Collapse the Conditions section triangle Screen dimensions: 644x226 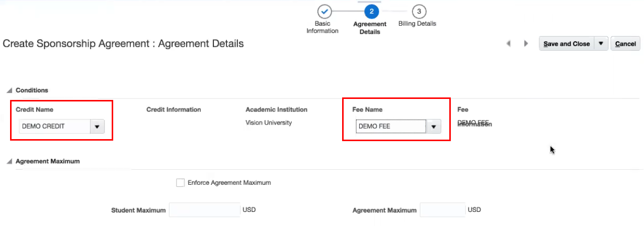coord(9,90)
